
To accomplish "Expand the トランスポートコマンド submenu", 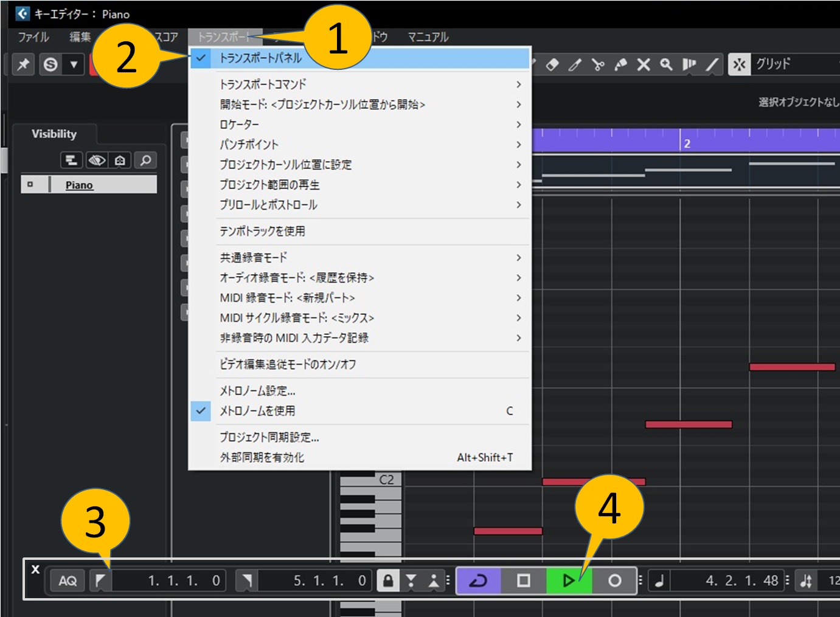I will click(x=263, y=84).
